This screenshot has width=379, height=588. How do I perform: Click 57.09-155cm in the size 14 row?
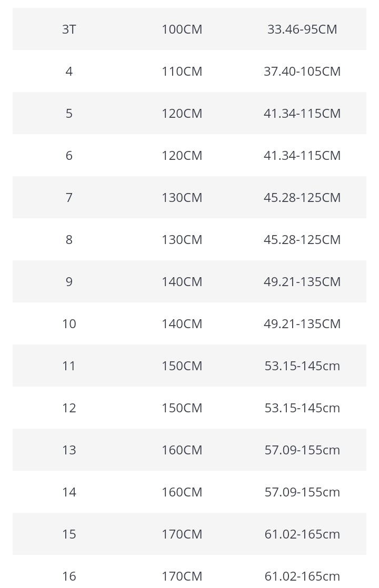302,492
